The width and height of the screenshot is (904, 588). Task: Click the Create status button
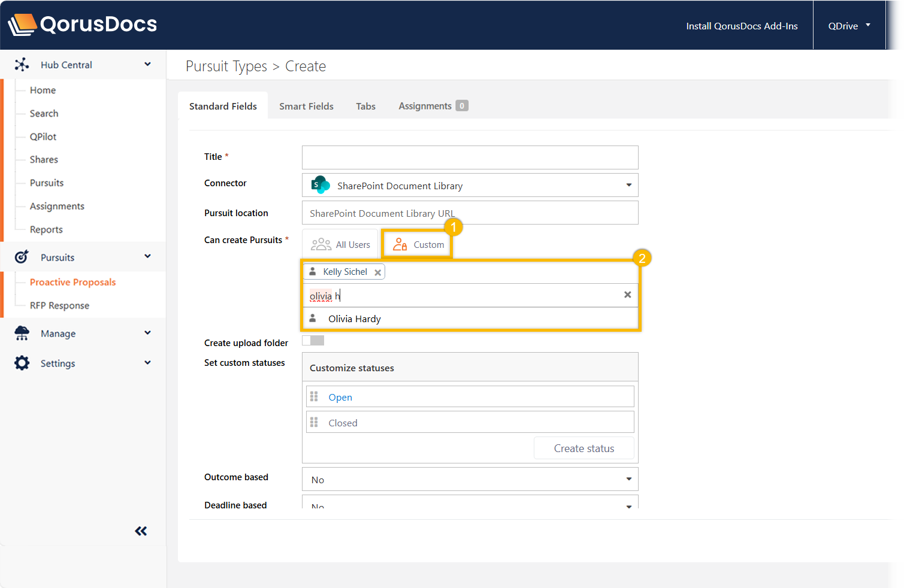(583, 448)
